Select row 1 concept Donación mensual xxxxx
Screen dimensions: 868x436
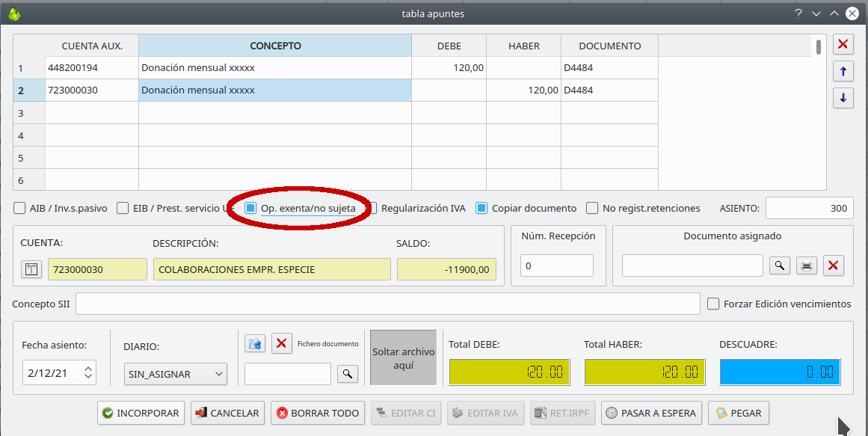[x=275, y=67]
